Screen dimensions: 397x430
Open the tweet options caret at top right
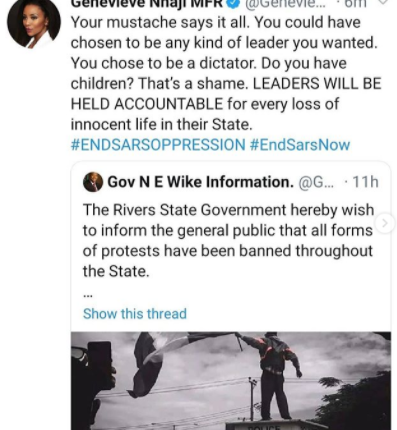tap(384, 2)
